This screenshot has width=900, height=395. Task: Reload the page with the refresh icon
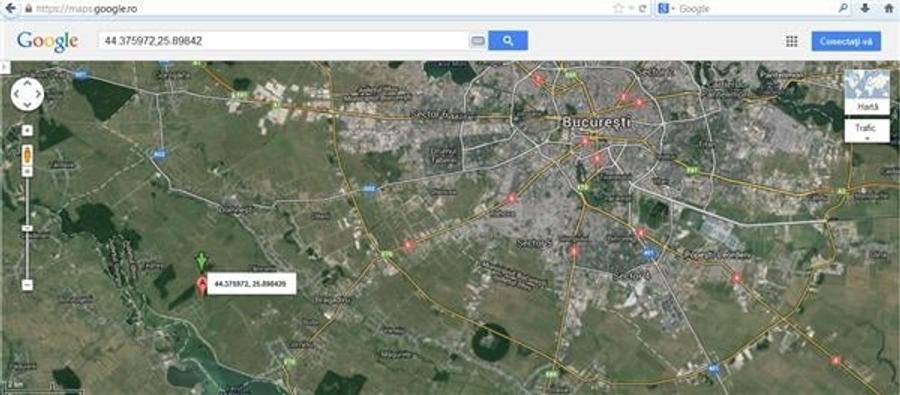coord(643,9)
